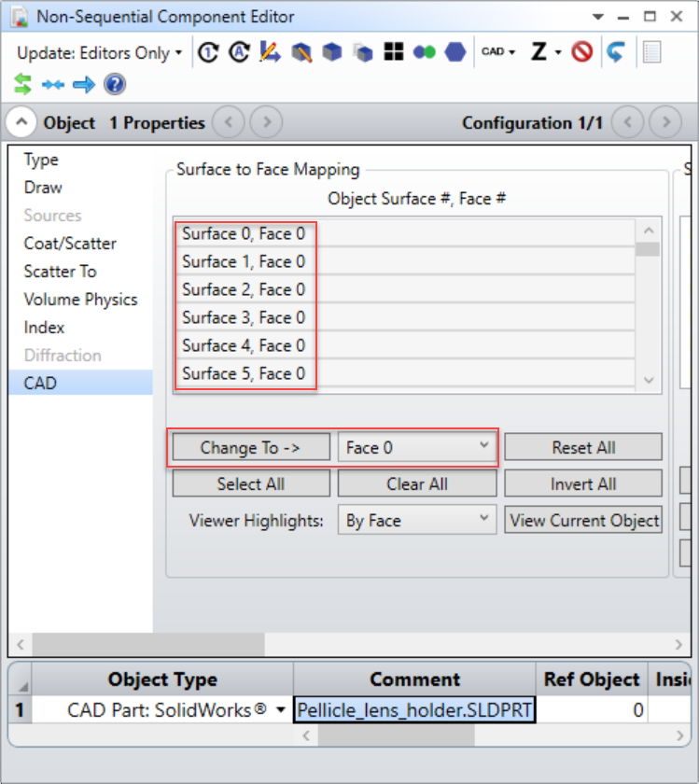Click View Current Object button
This screenshot has height=784, width=699.
coord(583,520)
